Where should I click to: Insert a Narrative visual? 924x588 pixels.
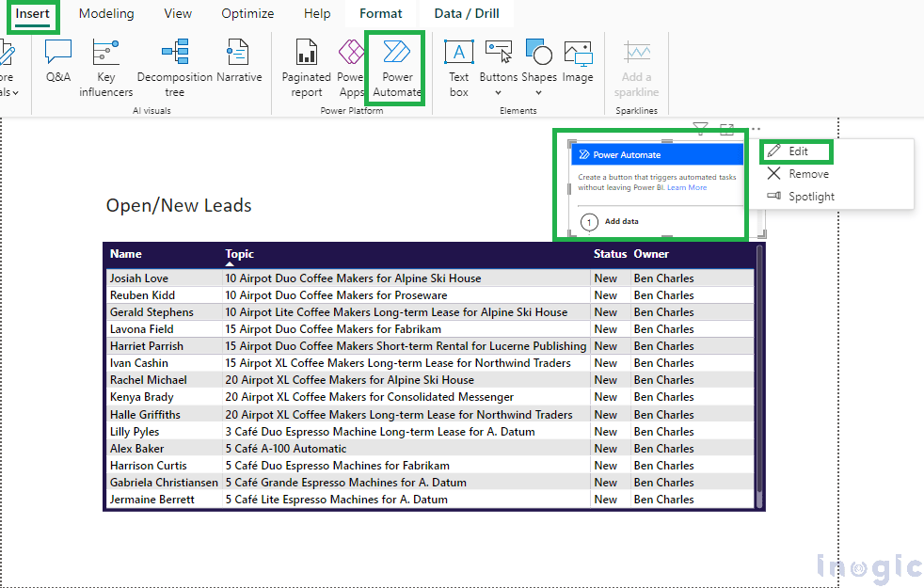pos(239,64)
